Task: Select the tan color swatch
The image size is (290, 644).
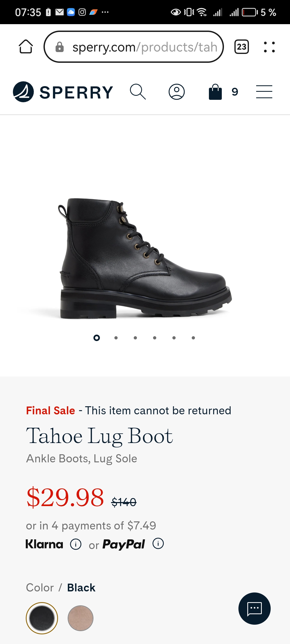Action: 81,618
